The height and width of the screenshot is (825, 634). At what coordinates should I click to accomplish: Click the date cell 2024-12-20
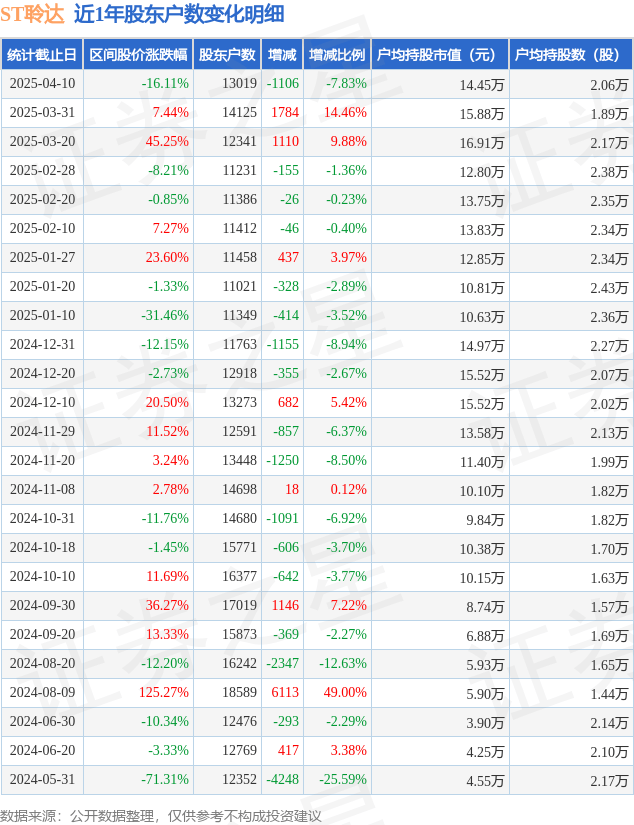(43, 373)
